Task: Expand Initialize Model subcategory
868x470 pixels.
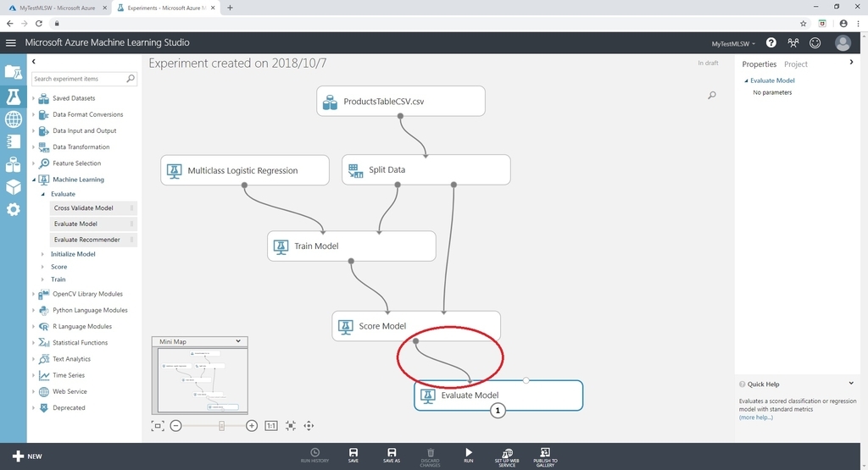Action: point(42,254)
